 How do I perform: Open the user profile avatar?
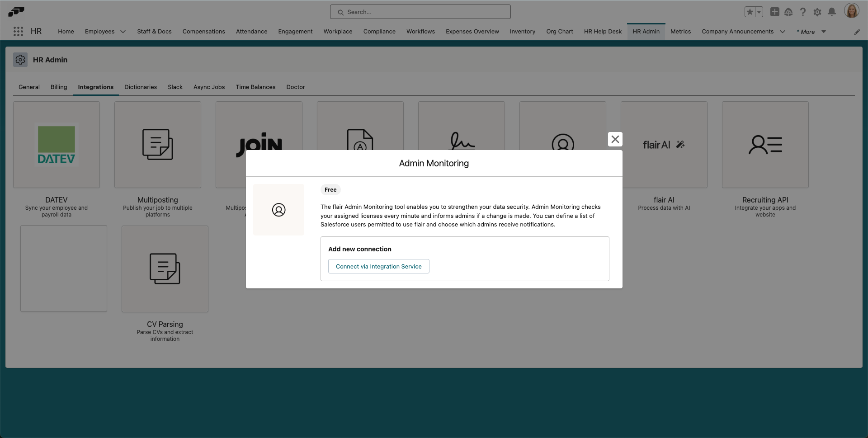click(x=851, y=11)
